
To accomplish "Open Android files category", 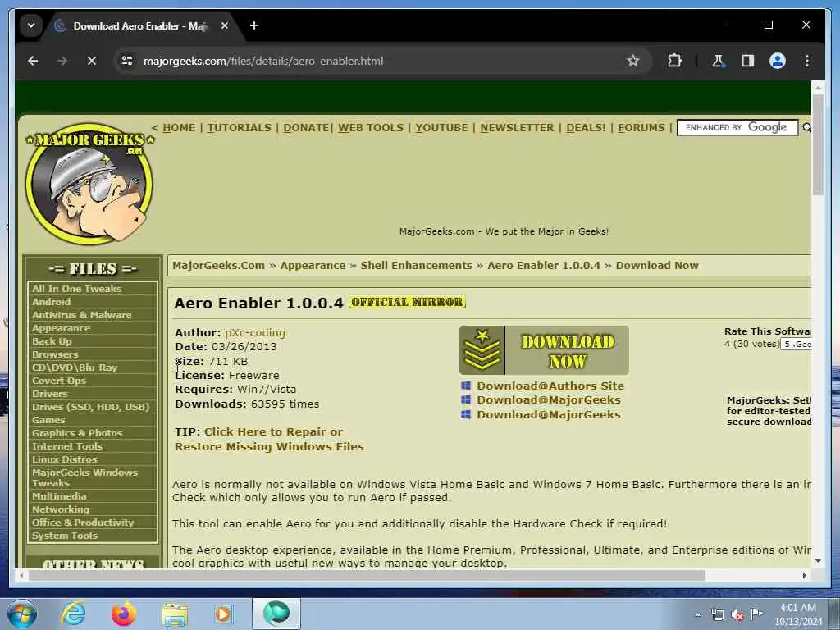I will [x=51, y=302].
